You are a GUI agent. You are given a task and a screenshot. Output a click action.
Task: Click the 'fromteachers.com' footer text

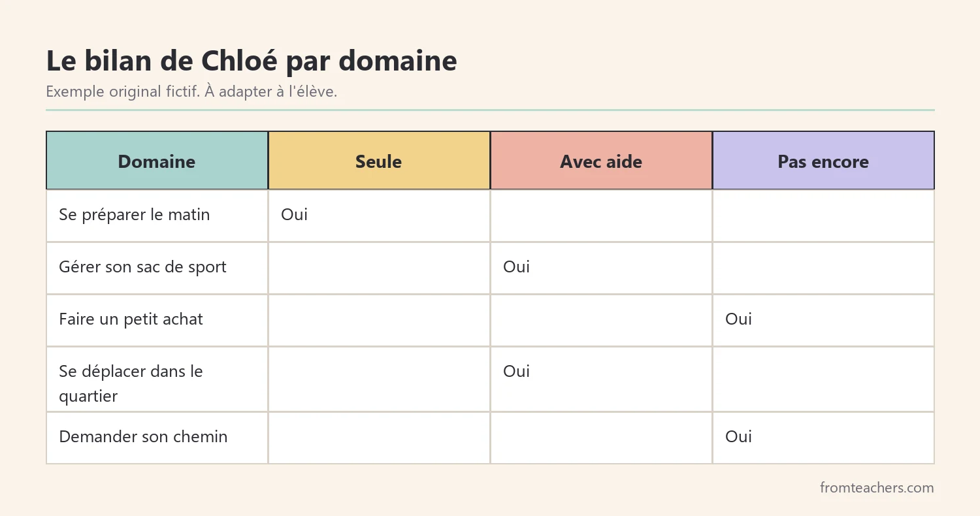(877, 487)
